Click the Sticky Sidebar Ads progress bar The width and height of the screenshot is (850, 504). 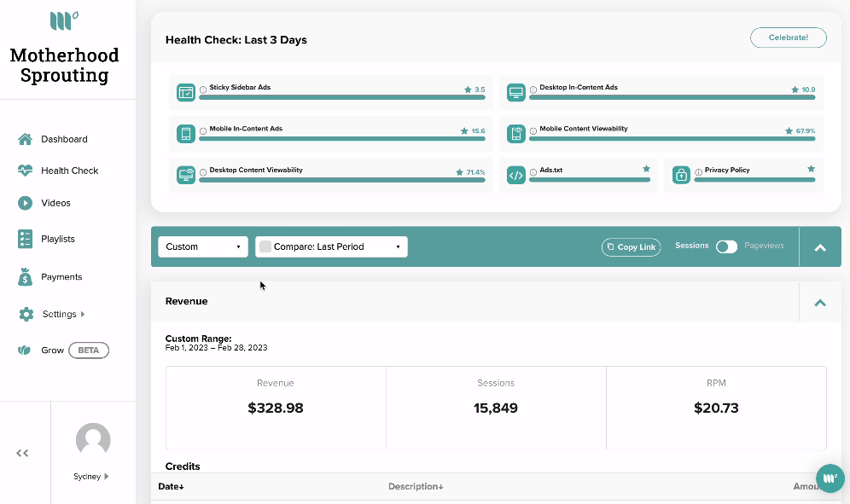tap(342, 97)
